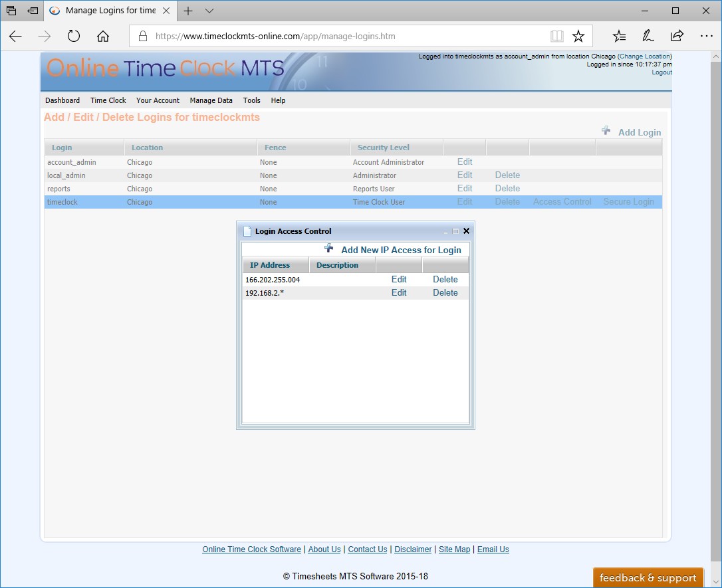This screenshot has height=588, width=722.
Task: Click the Description column header in dialog
Action: (342, 265)
